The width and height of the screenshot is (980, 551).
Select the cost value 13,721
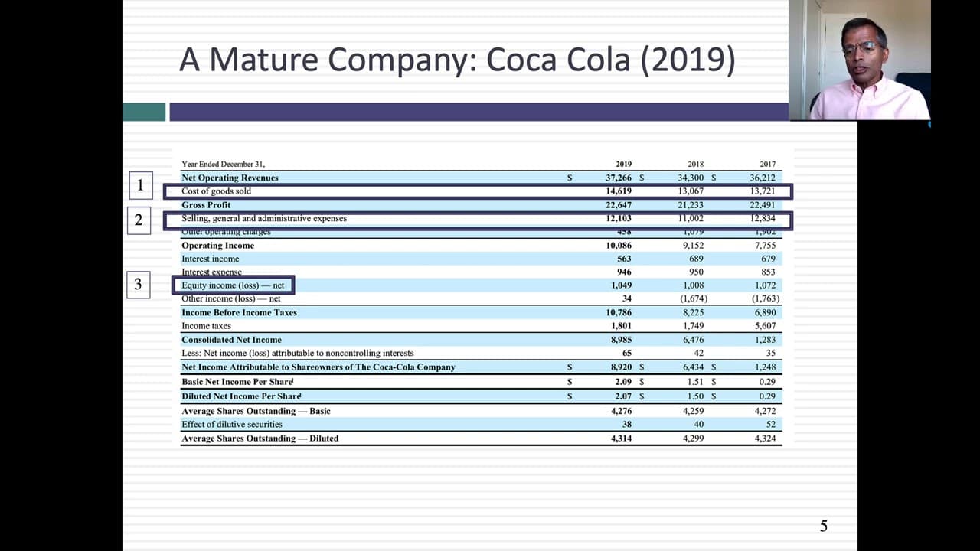click(763, 191)
